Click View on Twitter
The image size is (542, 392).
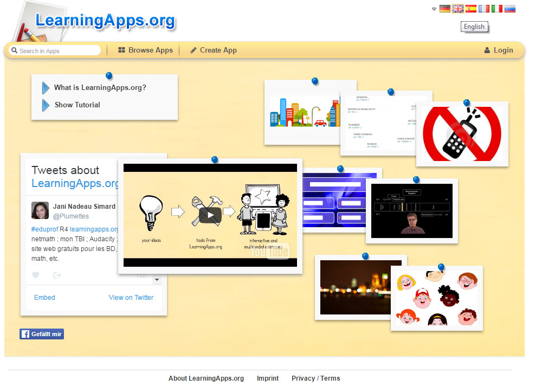[x=131, y=298]
